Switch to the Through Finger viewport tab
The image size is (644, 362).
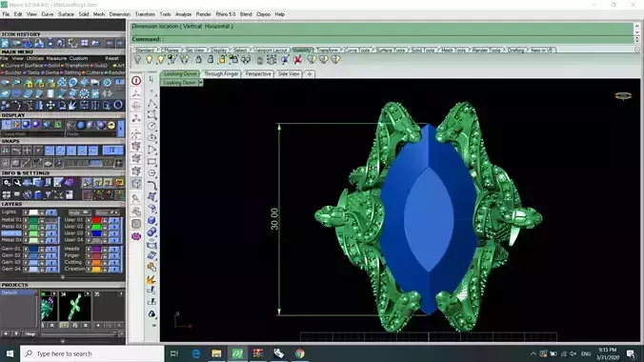221,74
